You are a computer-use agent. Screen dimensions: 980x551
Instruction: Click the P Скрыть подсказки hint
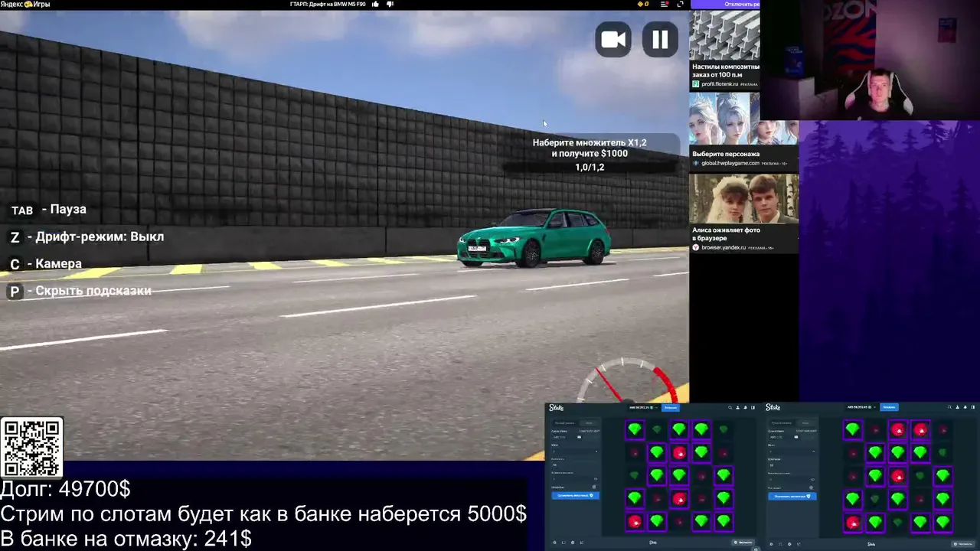point(80,291)
